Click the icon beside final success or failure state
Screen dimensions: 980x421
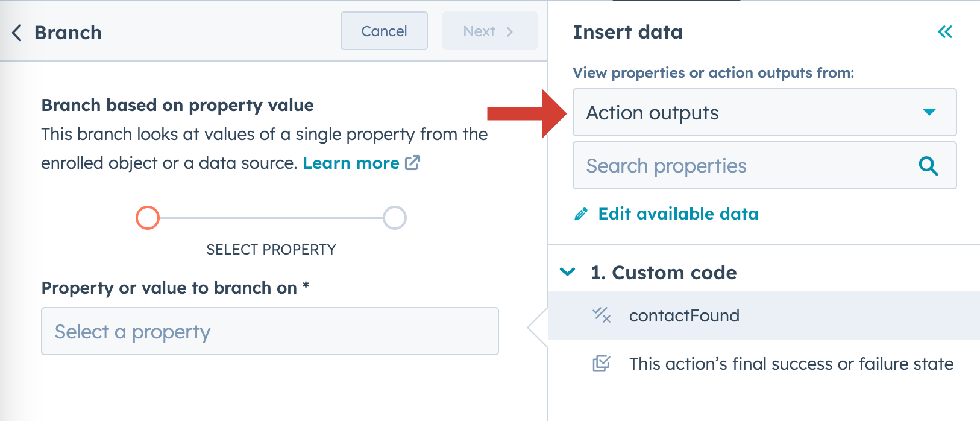[600, 364]
